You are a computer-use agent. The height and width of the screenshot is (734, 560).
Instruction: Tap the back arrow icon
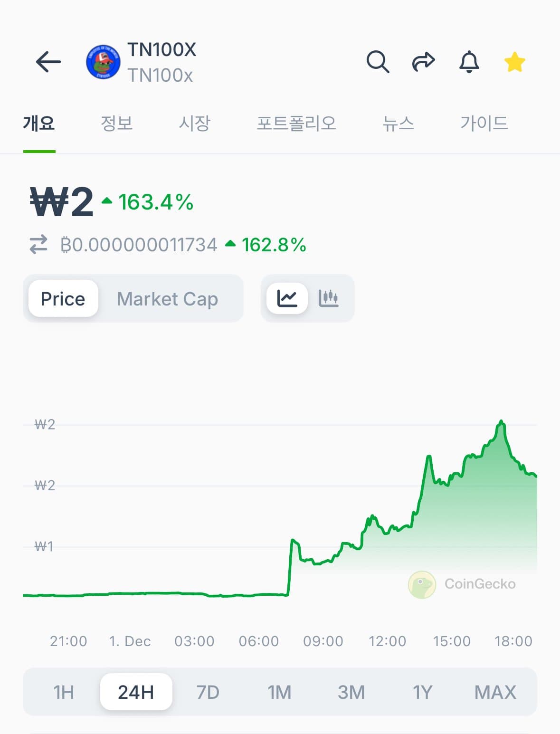point(48,62)
